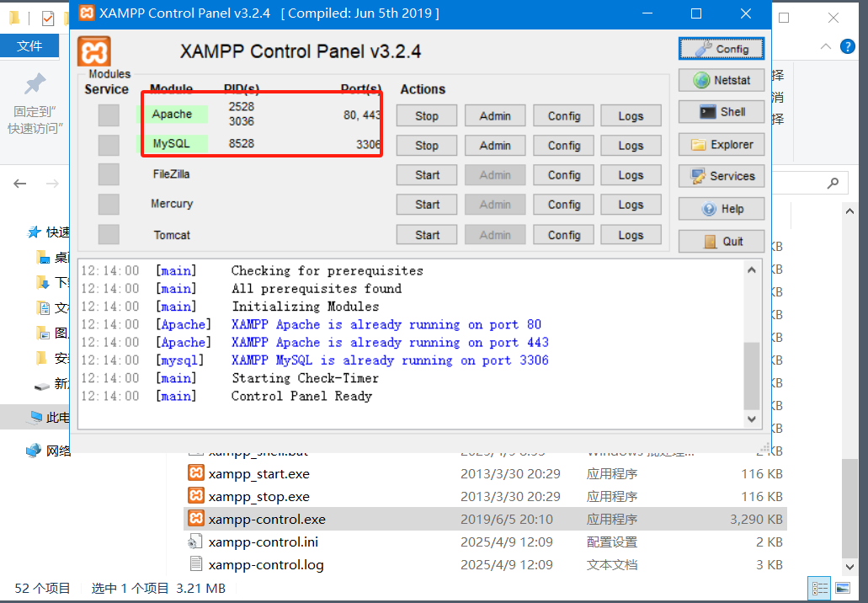Click the XAMPP title bar icon
This screenshot has height=603, width=868.
87,13
